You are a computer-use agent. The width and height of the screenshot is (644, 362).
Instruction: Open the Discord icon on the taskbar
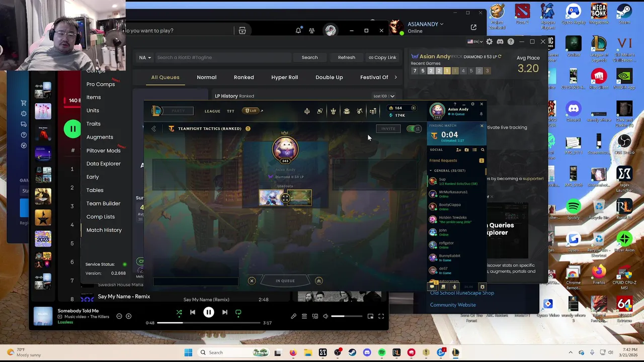(367, 352)
